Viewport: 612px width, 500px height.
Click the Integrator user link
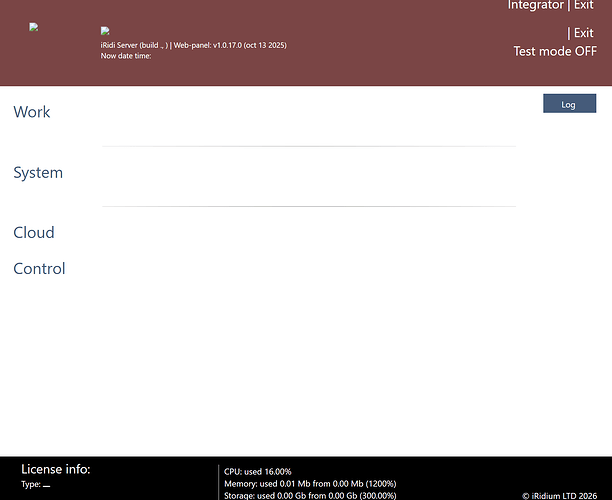point(535,6)
